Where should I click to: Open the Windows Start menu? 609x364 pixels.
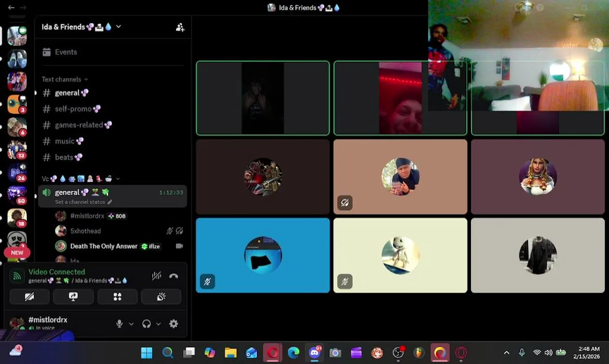146,352
